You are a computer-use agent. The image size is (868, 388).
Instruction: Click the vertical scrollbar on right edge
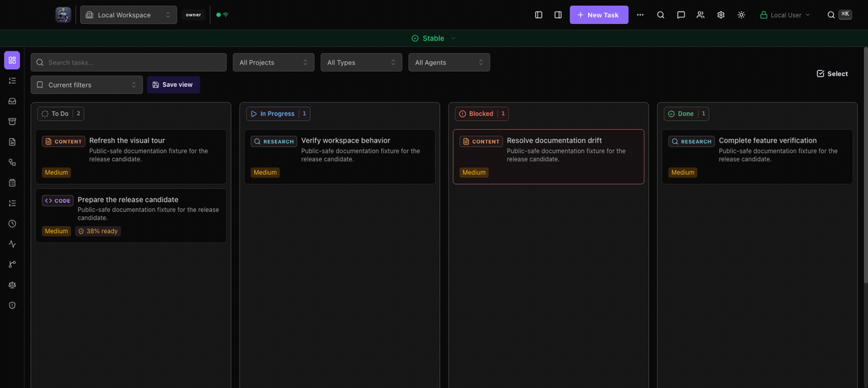point(865,166)
